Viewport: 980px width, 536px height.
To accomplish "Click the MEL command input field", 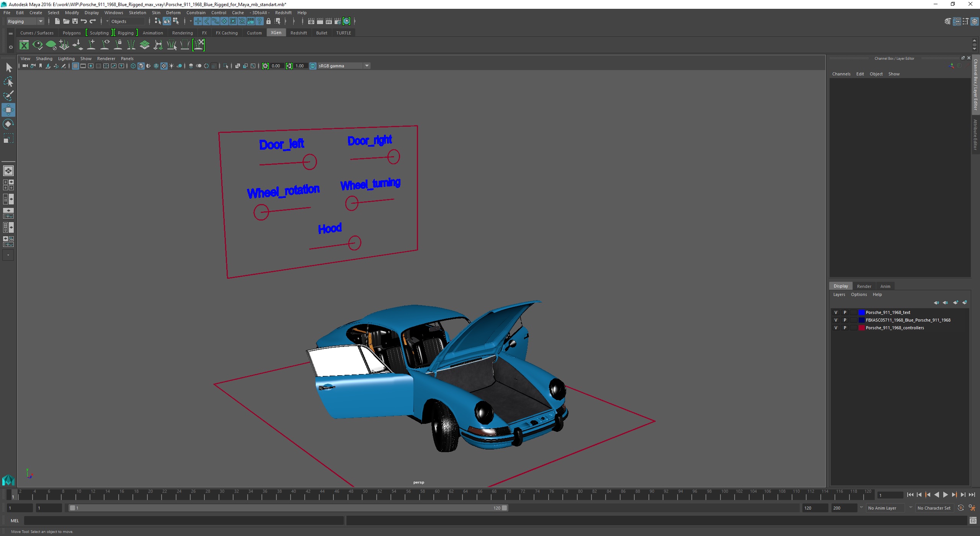I will click(184, 521).
